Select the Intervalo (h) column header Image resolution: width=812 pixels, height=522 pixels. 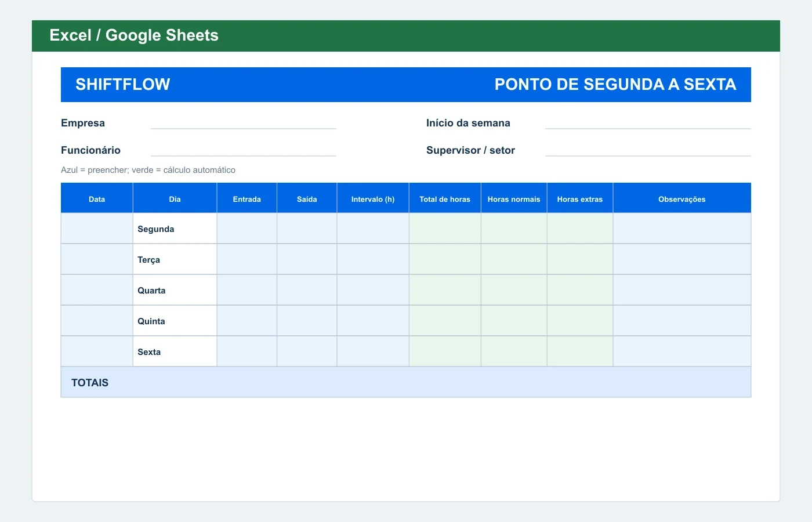tap(373, 199)
